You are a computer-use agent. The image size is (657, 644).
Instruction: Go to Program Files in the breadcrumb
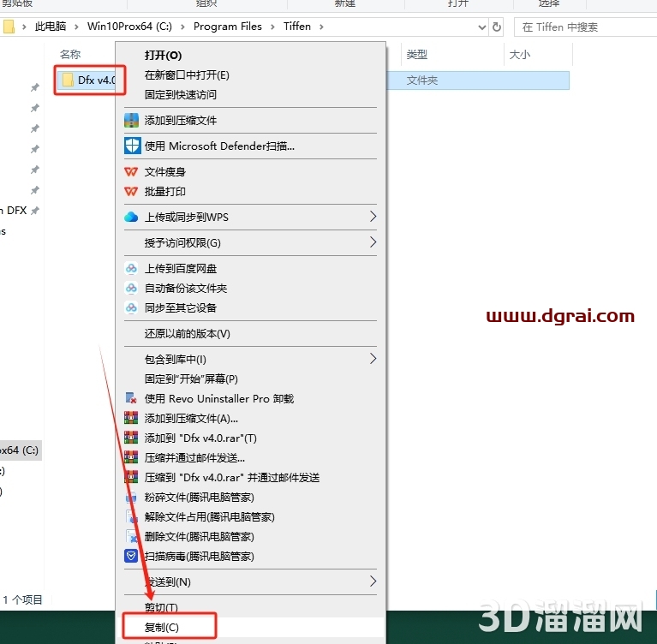(x=228, y=27)
